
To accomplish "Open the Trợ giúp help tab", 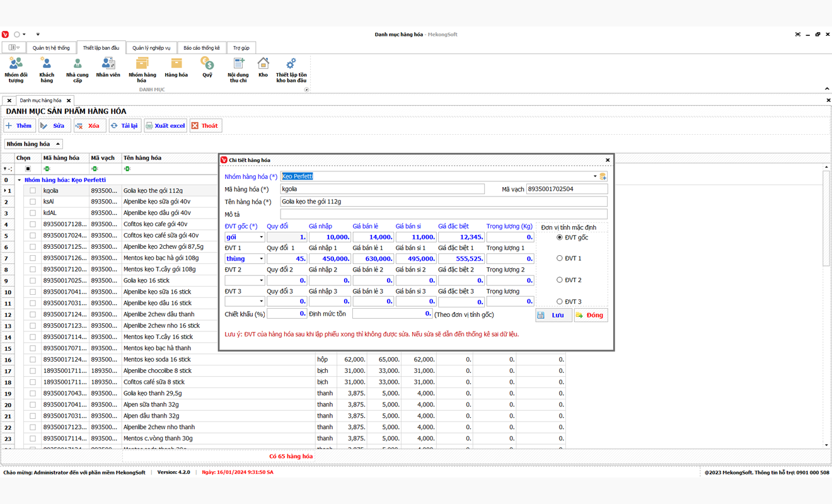I will pyautogui.click(x=241, y=48).
